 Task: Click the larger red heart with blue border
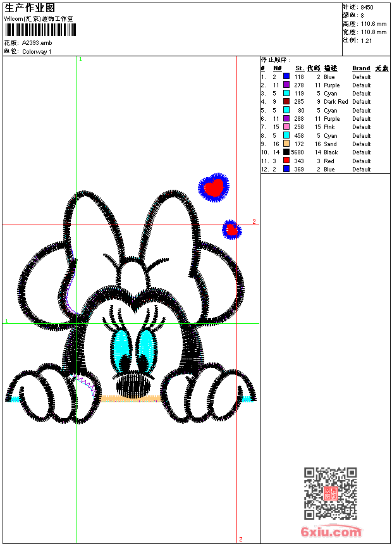214,188
